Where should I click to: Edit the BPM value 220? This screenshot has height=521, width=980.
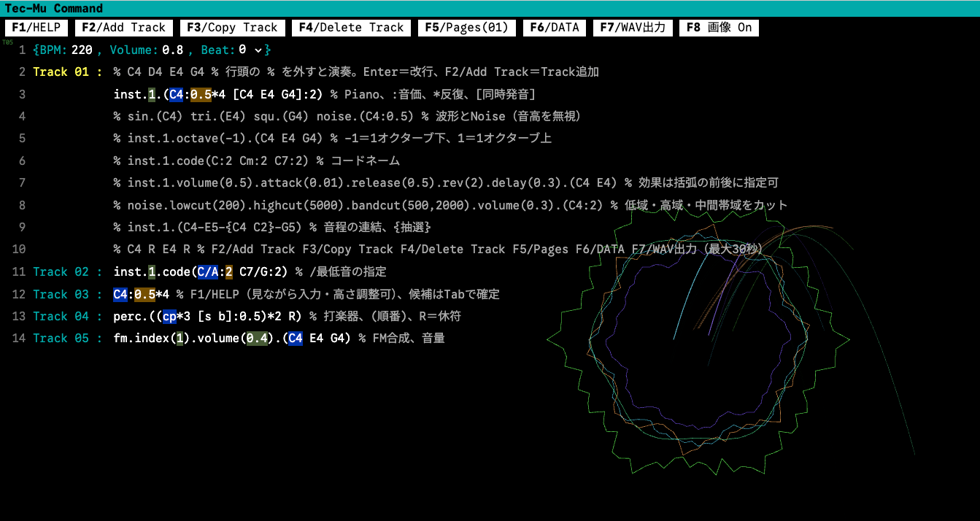82,50
